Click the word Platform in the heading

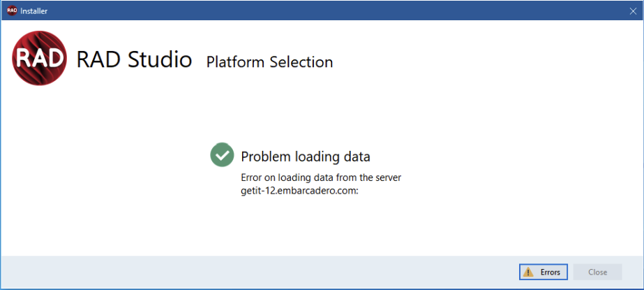235,61
